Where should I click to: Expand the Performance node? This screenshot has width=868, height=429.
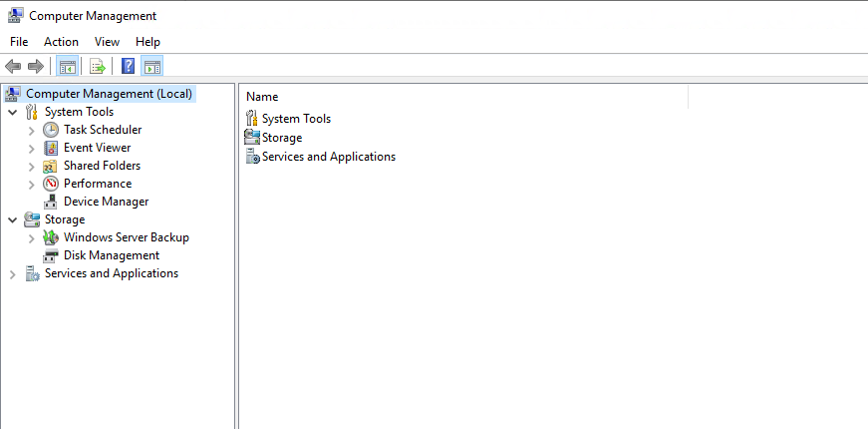click(x=32, y=184)
